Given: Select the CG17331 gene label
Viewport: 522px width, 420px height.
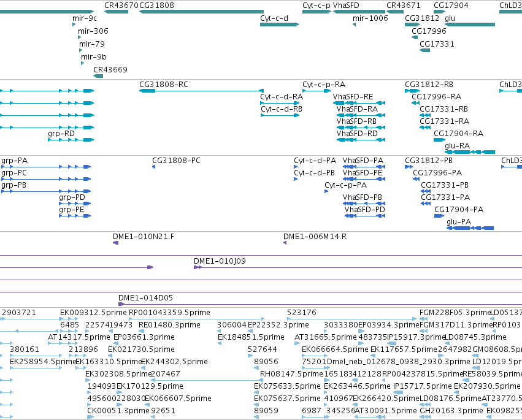Looking at the screenshot, I should point(437,44).
